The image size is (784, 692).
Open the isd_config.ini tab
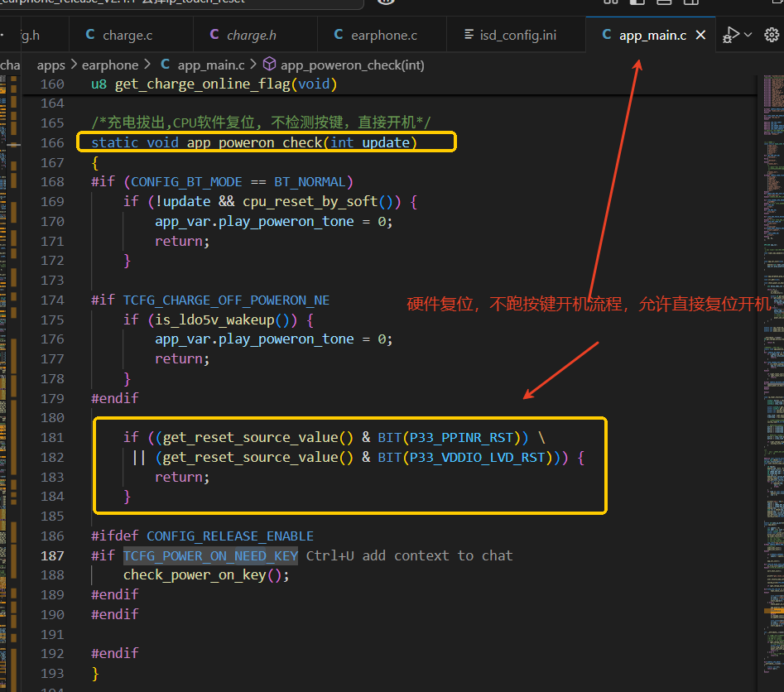click(510, 35)
